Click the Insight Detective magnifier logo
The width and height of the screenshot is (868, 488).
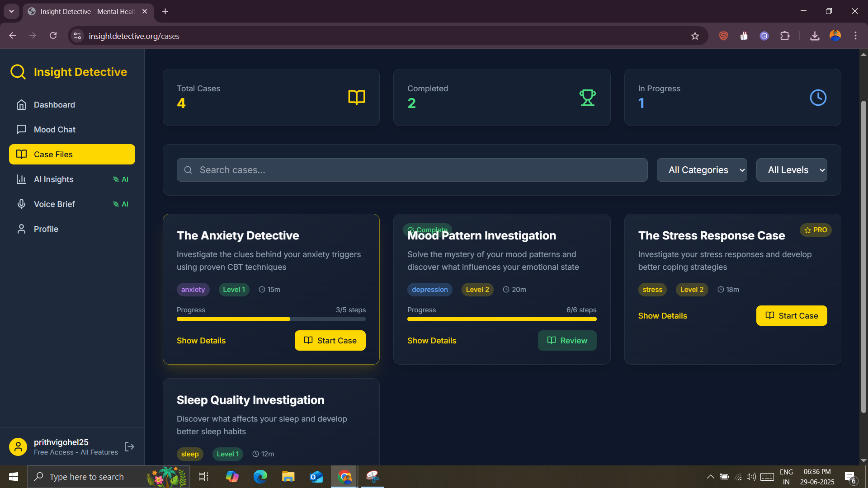pos(18,72)
